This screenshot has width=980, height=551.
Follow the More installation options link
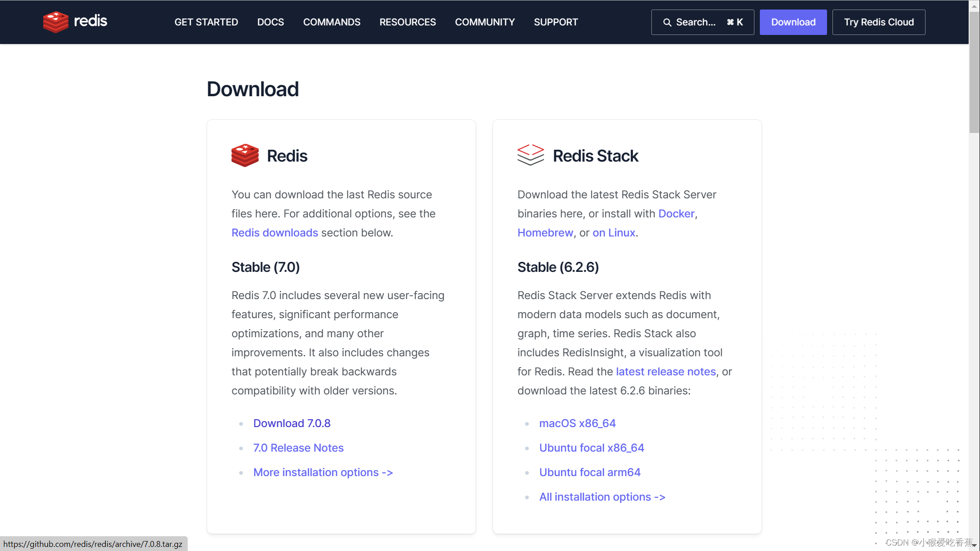(323, 472)
